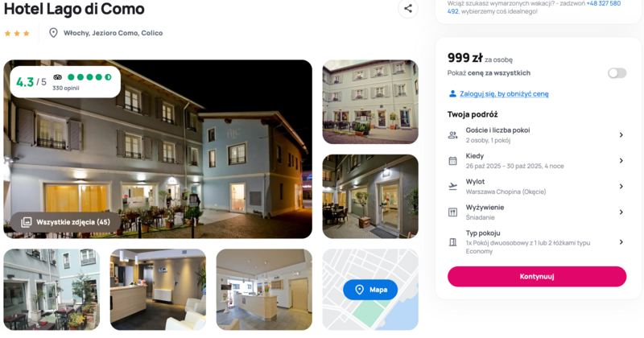Click the user icon next to Zaloguj się
Image resolution: width=644 pixels, height=338 pixels.
(x=452, y=93)
